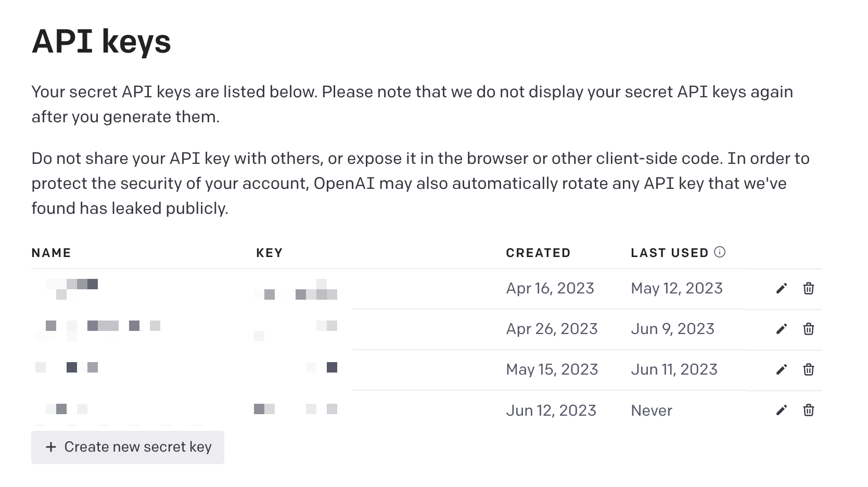
Task: Click Create new secret key button
Action: 127,447
